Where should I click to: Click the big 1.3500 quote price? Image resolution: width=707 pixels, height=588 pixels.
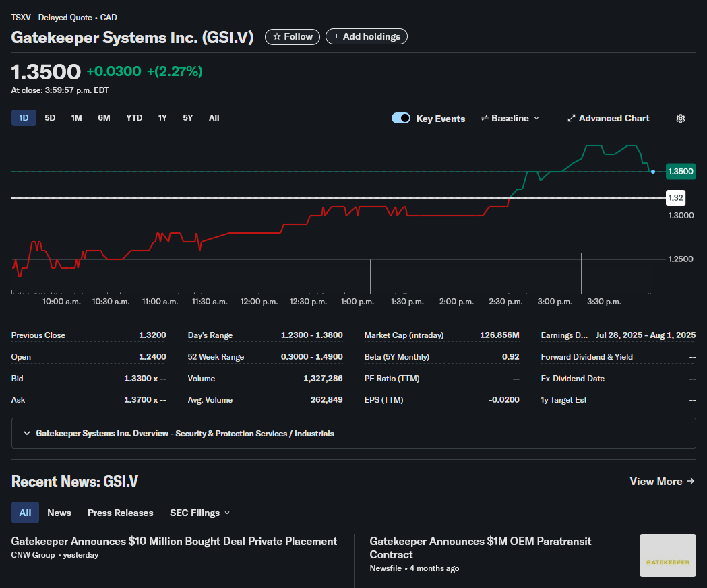pyautogui.click(x=46, y=71)
